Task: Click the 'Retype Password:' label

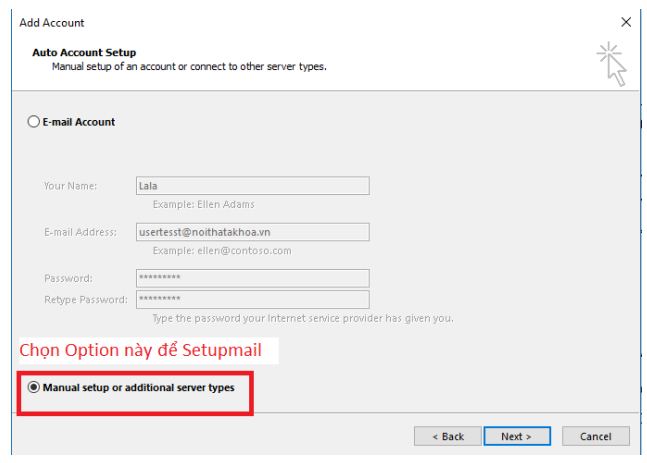Action: [85, 299]
